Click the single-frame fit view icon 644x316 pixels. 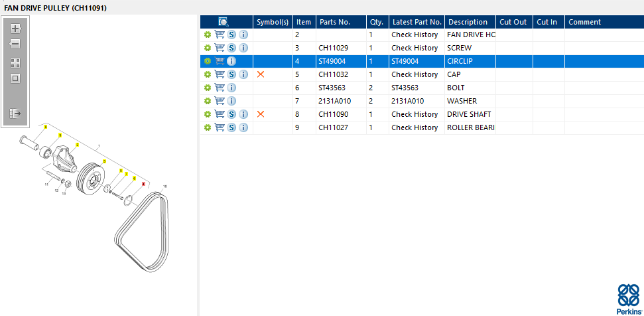(x=15, y=78)
